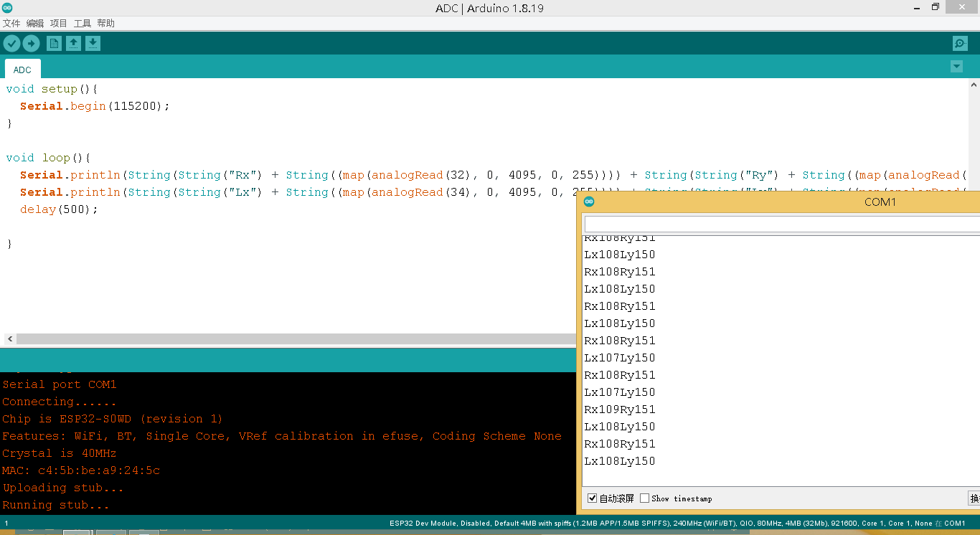This screenshot has width=980, height=535.
Task: Save the current sketch
Action: (93, 44)
